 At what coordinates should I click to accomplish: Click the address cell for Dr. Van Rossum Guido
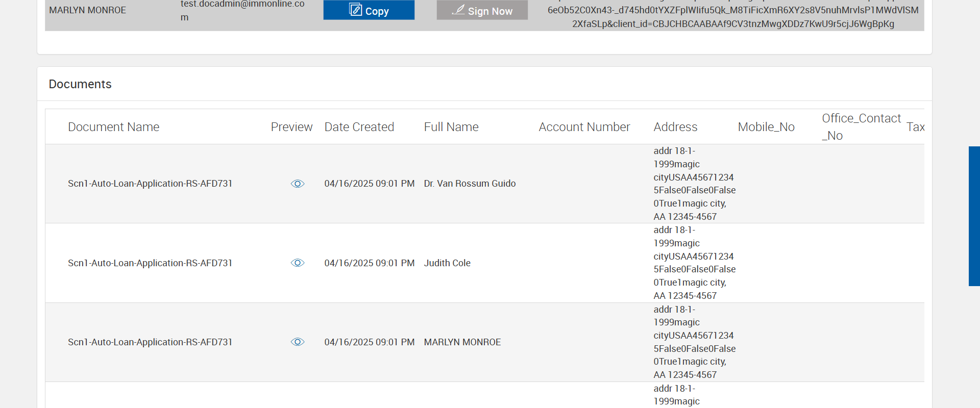695,184
